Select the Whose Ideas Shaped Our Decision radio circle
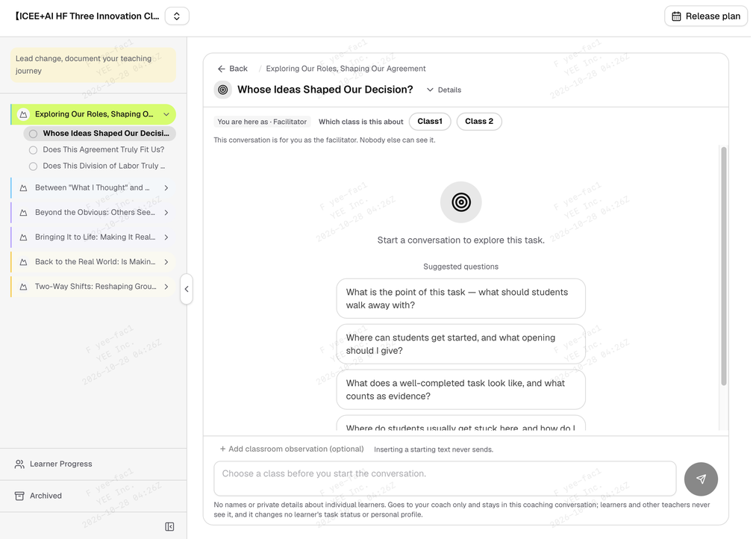Screen dimensions: 756x539 tap(33, 134)
